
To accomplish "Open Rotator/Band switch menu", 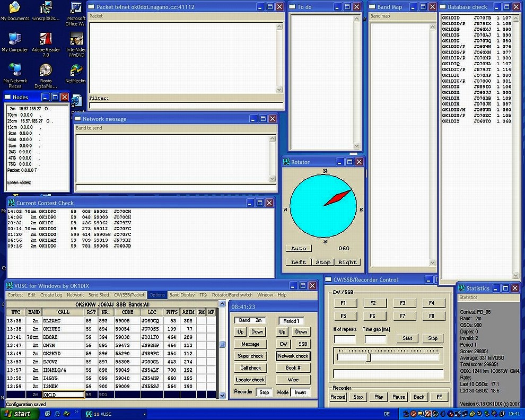I will click(x=232, y=295).
